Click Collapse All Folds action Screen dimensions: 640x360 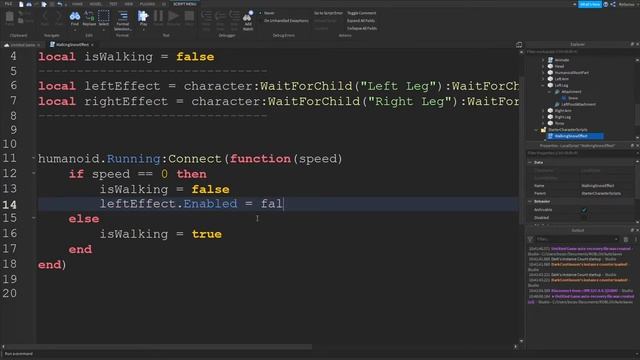tap(362, 28)
